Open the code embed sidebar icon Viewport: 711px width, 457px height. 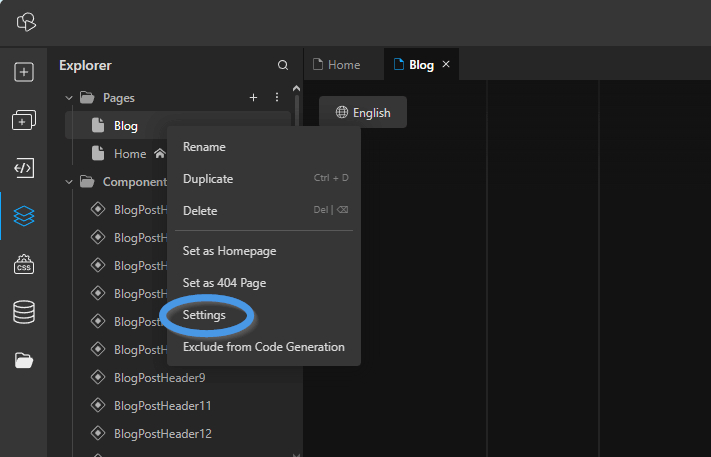point(24,168)
